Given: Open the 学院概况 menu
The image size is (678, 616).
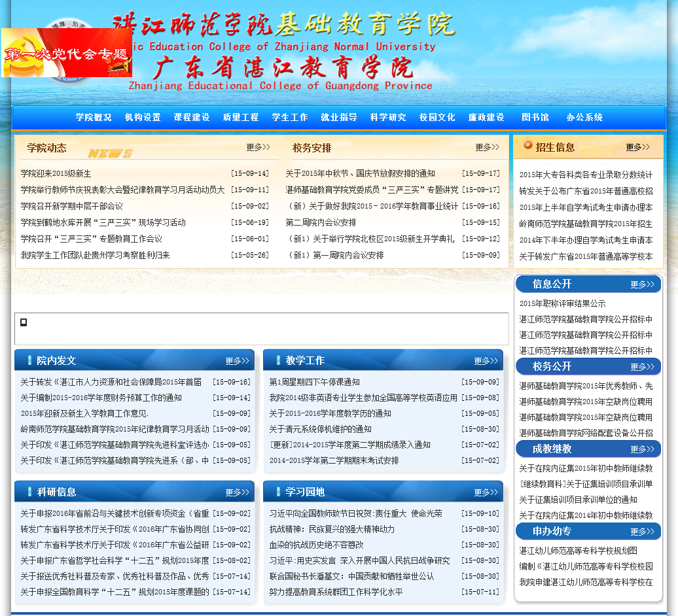Looking at the screenshot, I should click(x=94, y=117).
